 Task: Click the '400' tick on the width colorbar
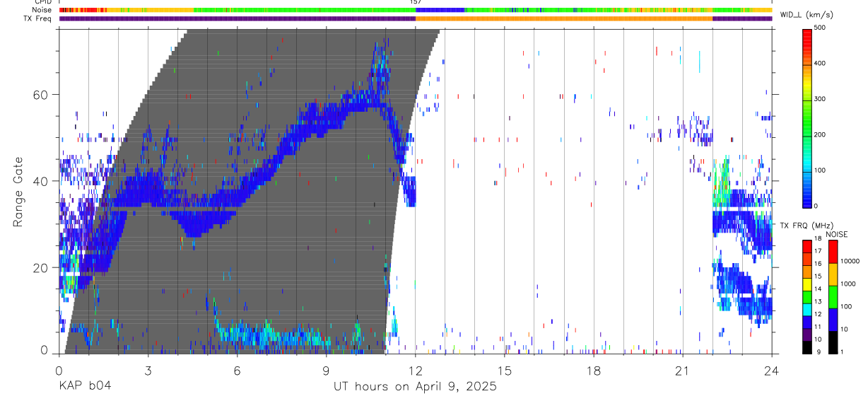(x=820, y=63)
